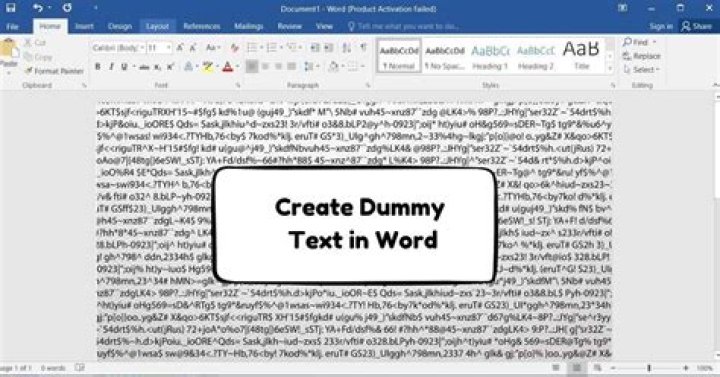Open the Font dialog launcher
720x377 pixels.
coord(238,85)
